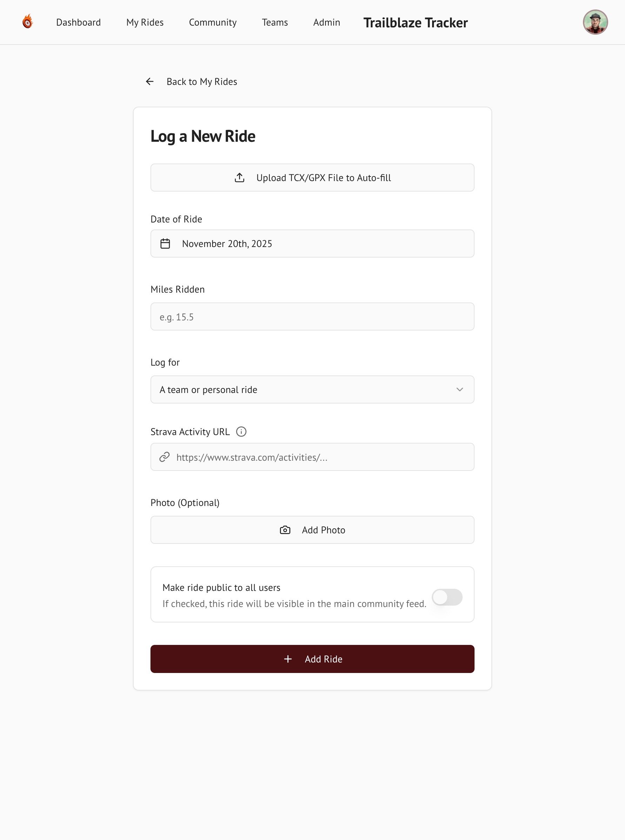
Task: Click the Back to My Rides link
Action: pyautogui.click(x=202, y=82)
